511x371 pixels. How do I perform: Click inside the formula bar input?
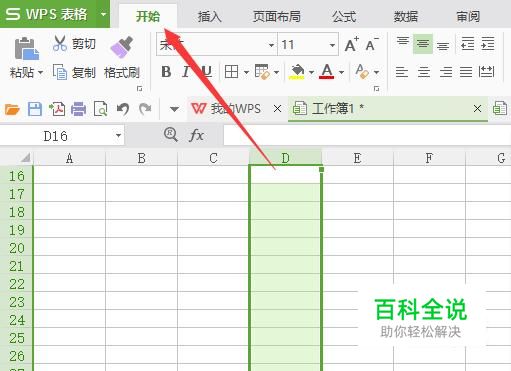(x=367, y=135)
